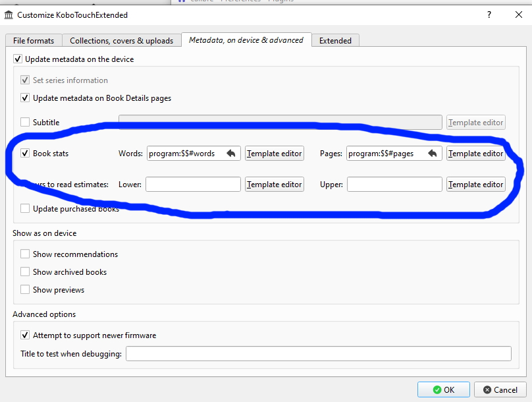Click the 'Upper:' label
This screenshot has height=402, width=532.
tap(331, 185)
